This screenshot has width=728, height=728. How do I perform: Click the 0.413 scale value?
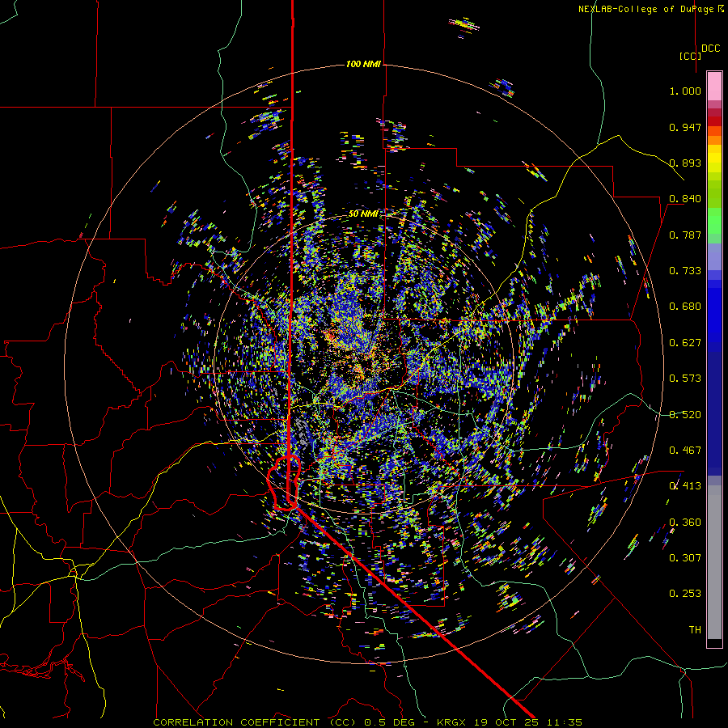point(685,486)
